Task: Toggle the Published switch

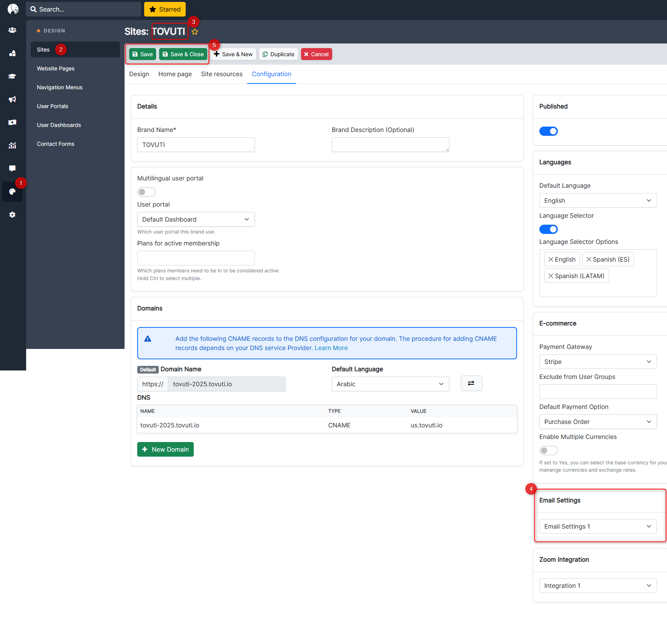Action: [549, 131]
